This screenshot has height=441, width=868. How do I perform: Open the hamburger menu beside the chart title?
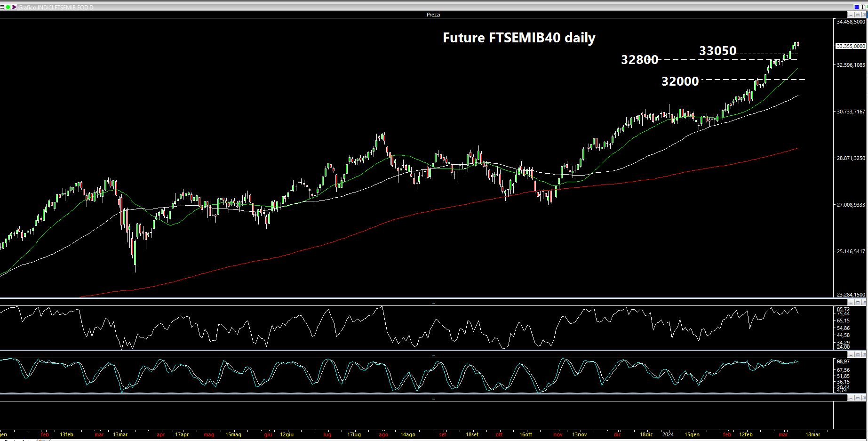2,7
